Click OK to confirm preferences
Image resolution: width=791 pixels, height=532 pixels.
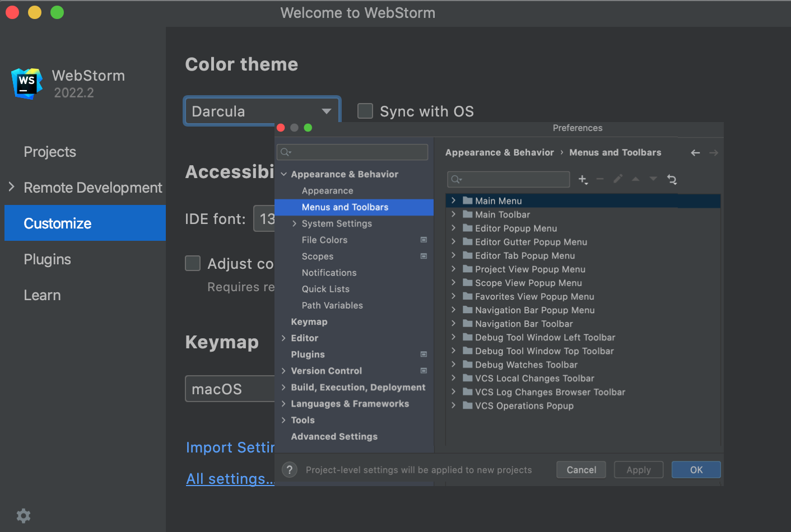[696, 470]
